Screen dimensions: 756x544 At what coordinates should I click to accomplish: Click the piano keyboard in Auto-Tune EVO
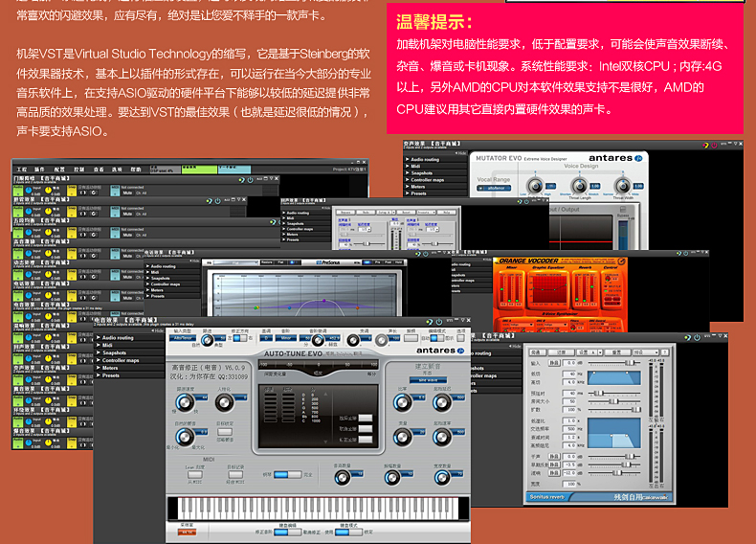[318, 509]
